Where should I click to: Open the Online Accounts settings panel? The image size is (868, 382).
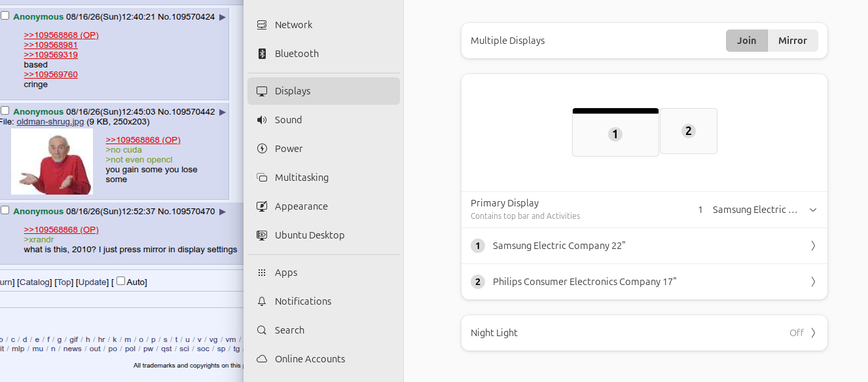(323, 359)
